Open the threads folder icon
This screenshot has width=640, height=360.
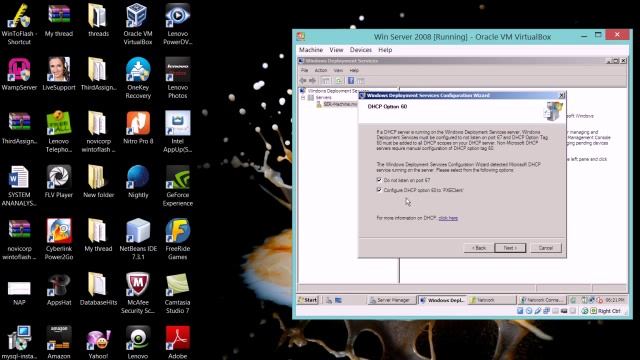tap(98, 20)
